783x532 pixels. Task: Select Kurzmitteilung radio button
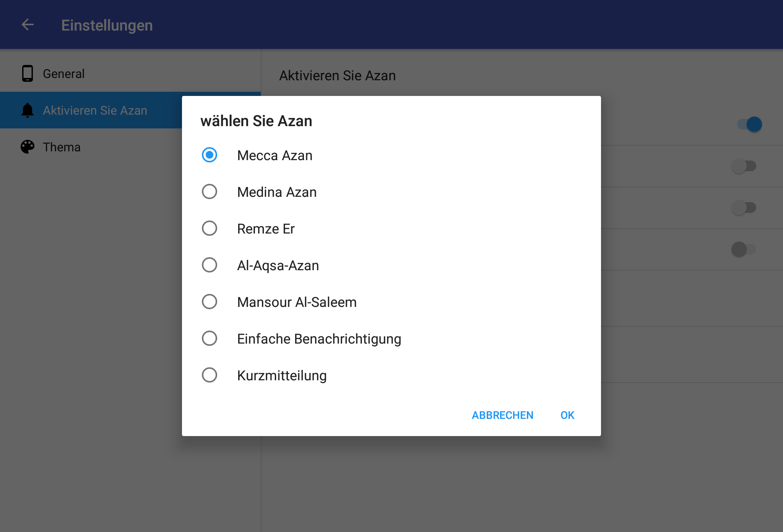(210, 375)
